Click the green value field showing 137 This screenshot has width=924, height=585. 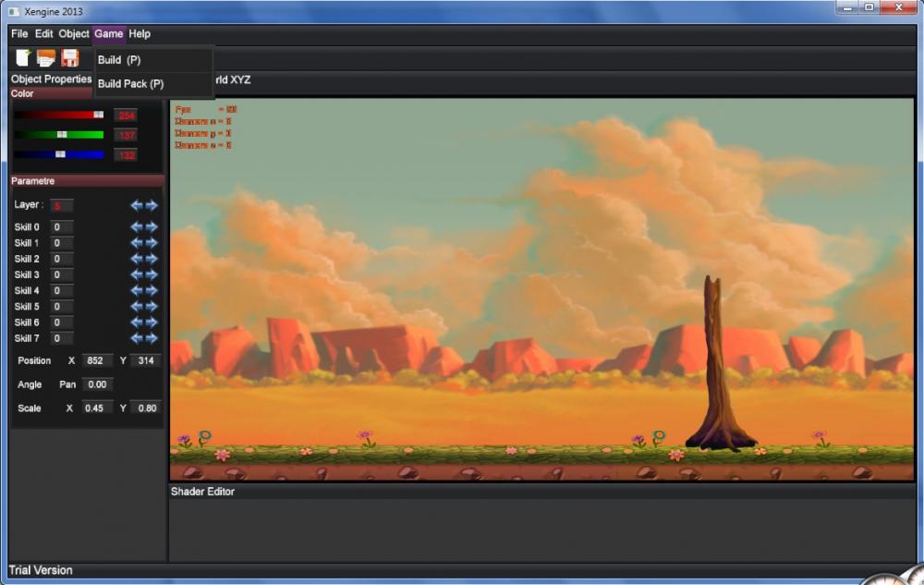click(x=126, y=136)
